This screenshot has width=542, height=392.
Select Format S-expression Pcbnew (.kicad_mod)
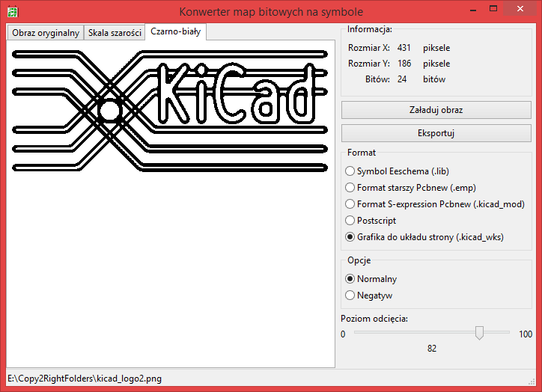coord(435,204)
